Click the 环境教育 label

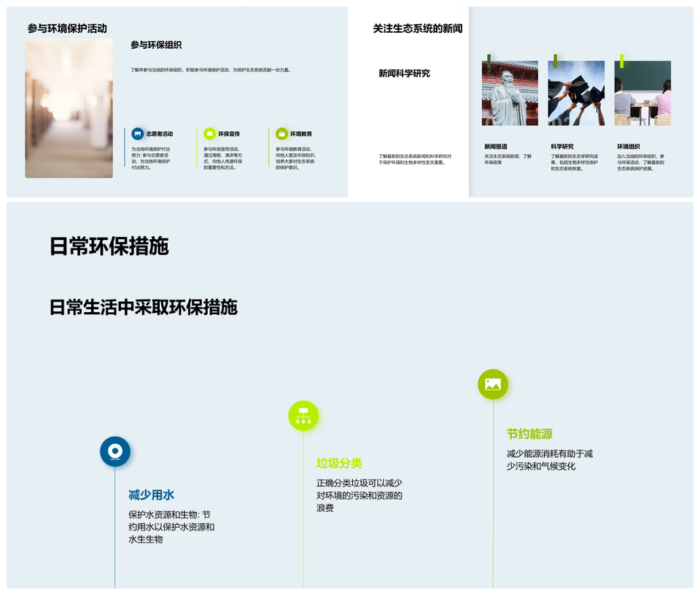pos(301,134)
